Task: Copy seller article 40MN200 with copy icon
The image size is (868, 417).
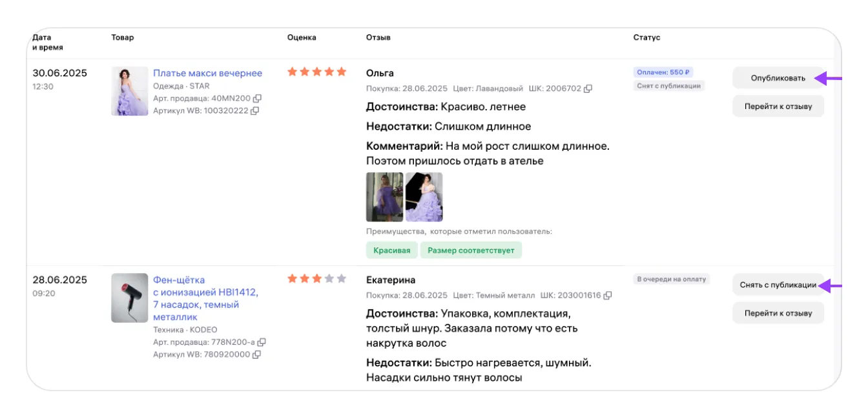Action: coord(257,99)
